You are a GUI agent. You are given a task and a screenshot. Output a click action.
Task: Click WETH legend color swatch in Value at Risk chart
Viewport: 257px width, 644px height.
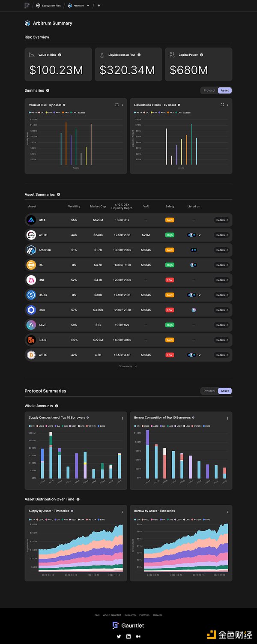30,112
